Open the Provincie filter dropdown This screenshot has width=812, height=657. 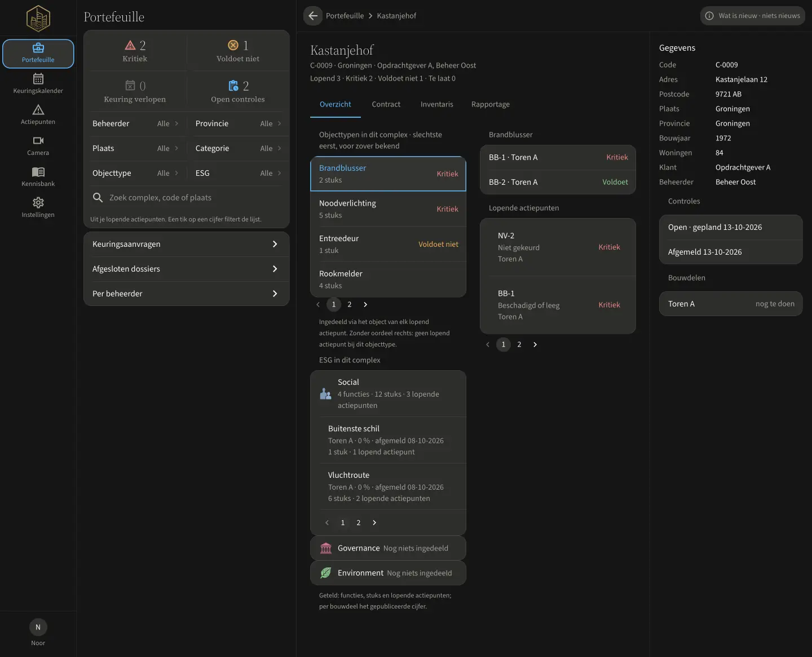tap(238, 123)
